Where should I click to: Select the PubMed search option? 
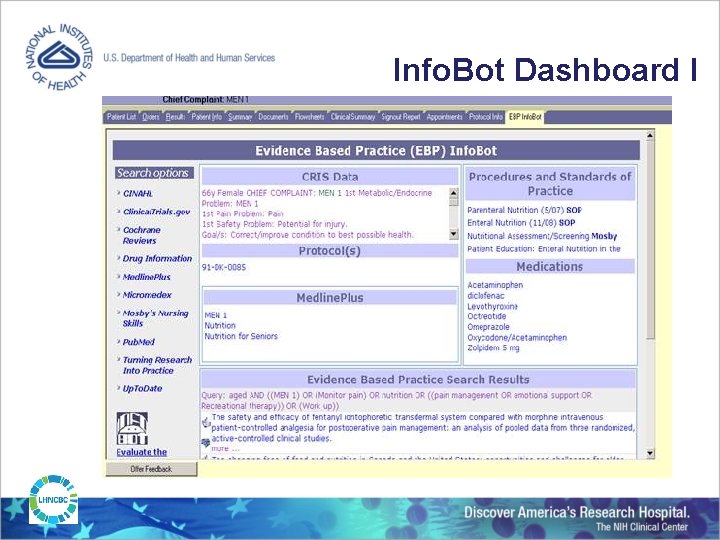click(139, 342)
